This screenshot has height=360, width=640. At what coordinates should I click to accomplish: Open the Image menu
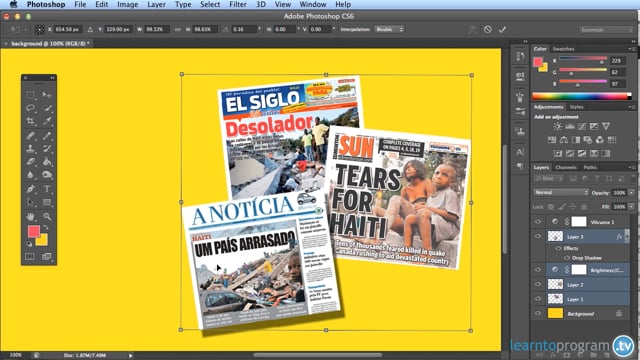pyautogui.click(x=127, y=4)
